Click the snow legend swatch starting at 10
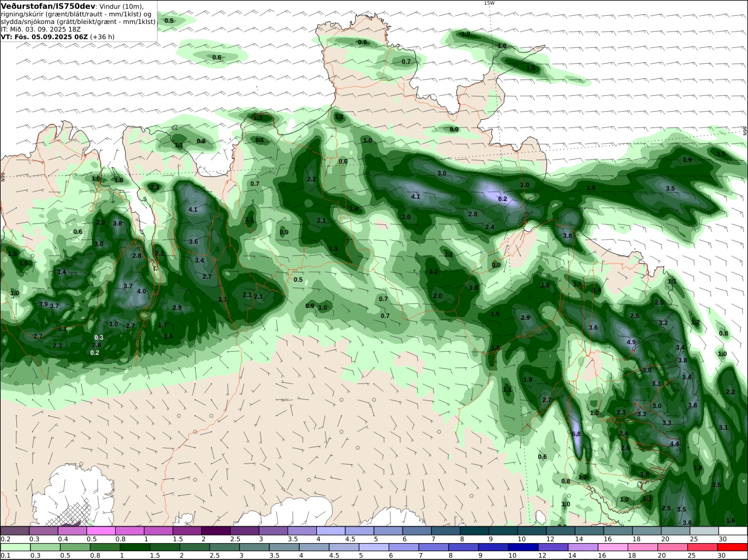748x560 pixels. click(x=532, y=531)
